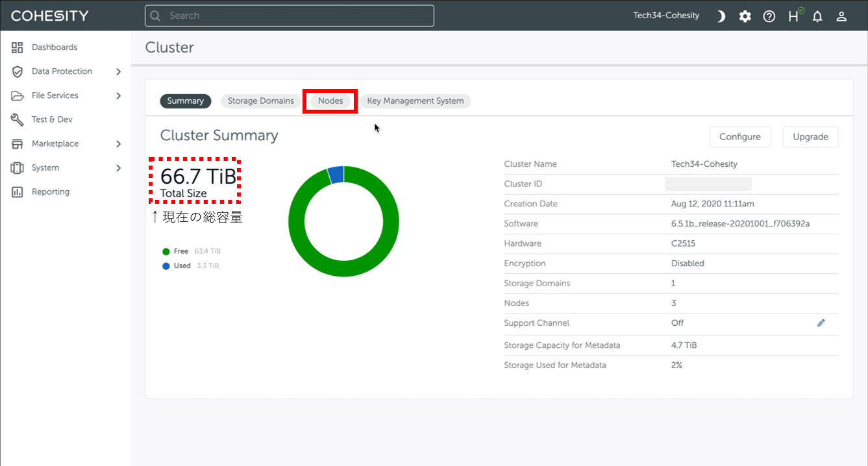Open settings gear icon

tap(745, 16)
